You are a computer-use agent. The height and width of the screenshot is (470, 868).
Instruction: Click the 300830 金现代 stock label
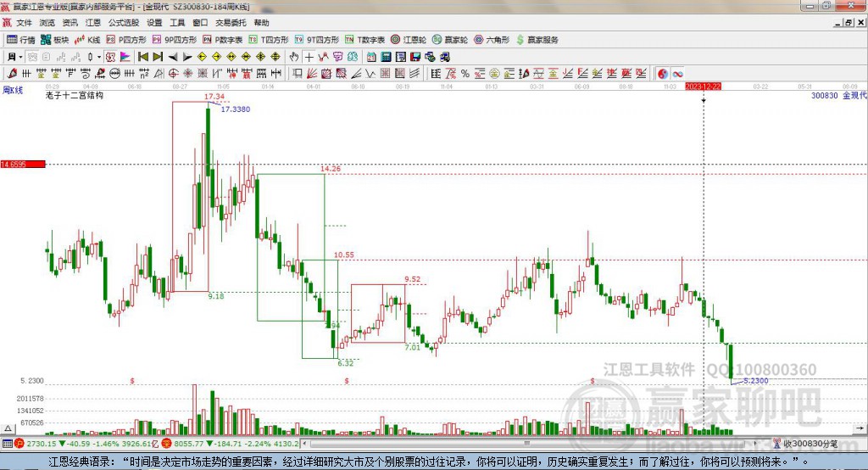(838, 95)
